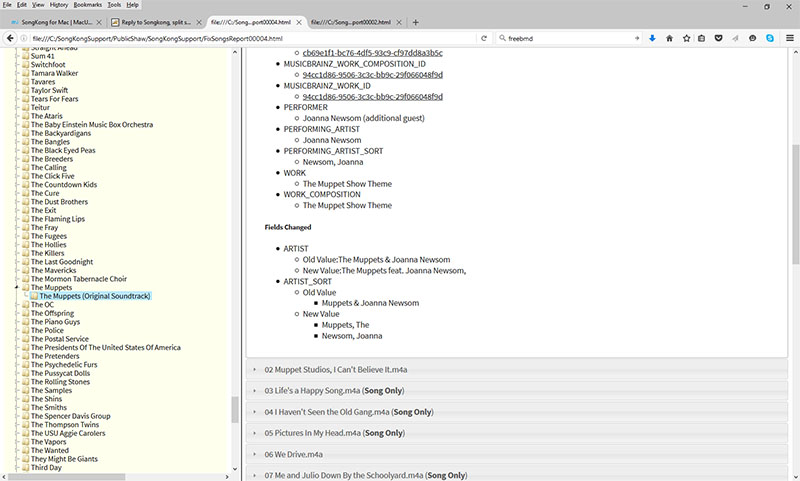This screenshot has height=481, width=800.
Task: Click New Value:The Muppets feat. Joanna Newsom text
Action: pos(384,271)
